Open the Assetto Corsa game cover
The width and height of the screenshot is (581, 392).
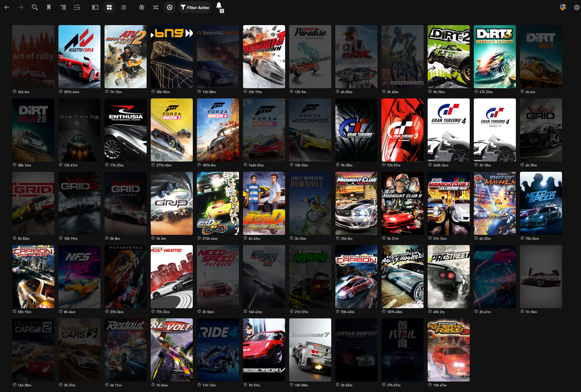[79, 57]
